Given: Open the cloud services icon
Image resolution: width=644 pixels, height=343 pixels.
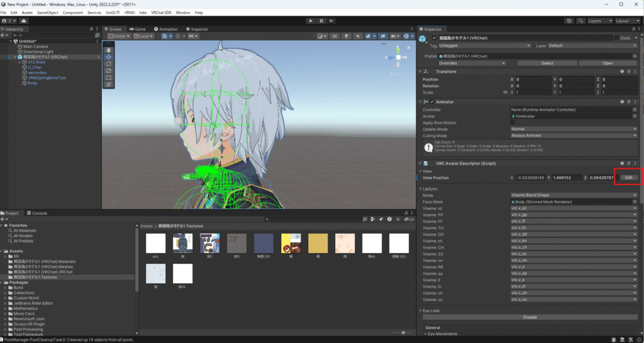Looking at the screenshot, I should [x=23, y=21].
